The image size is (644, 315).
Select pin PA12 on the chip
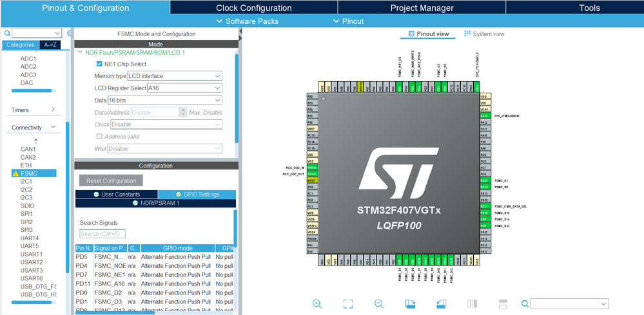[x=485, y=122]
